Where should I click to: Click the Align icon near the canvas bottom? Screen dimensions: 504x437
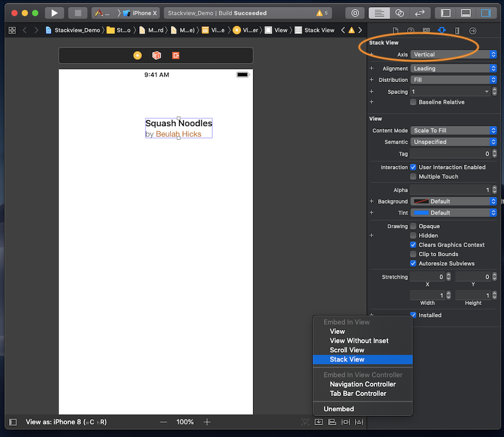point(332,422)
